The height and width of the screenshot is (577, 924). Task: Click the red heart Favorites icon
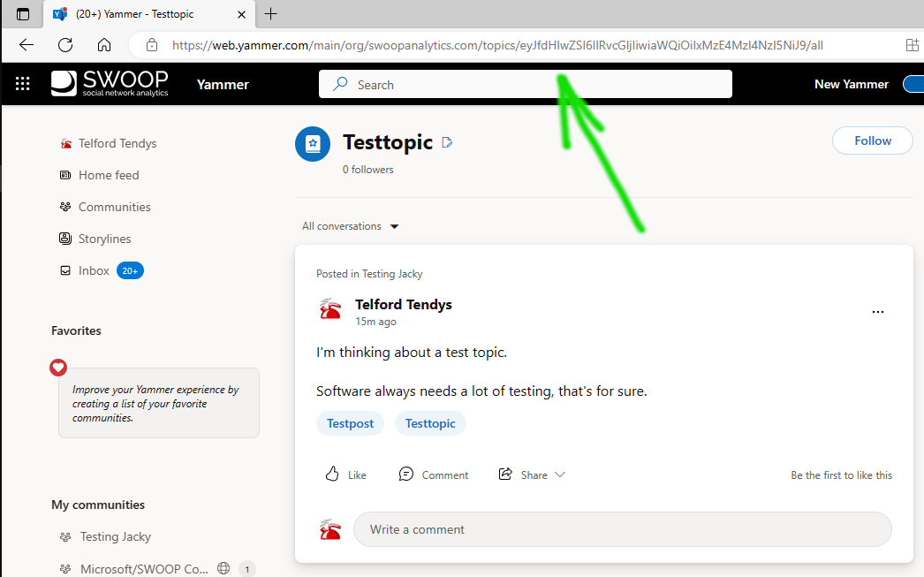(x=57, y=368)
